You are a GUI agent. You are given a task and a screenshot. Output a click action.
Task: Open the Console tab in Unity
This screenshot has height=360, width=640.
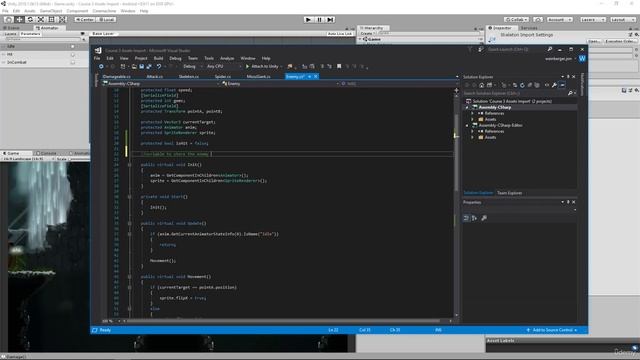[x=48, y=153]
